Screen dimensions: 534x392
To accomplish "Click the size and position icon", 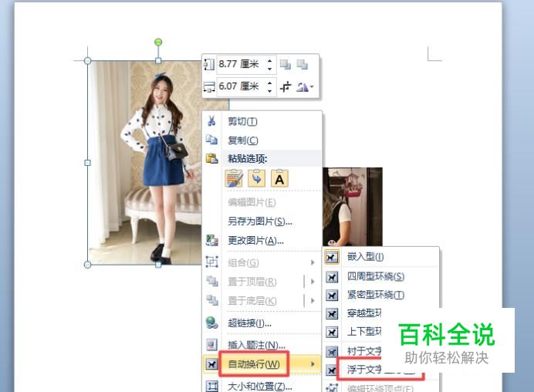I will click(x=211, y=386).
